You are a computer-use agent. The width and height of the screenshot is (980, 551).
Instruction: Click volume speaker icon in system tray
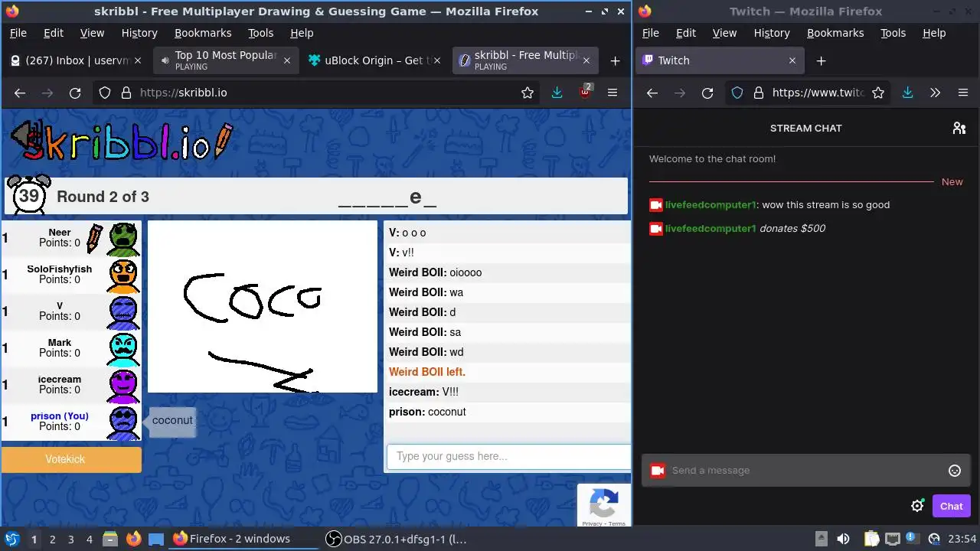pos(843,539)
